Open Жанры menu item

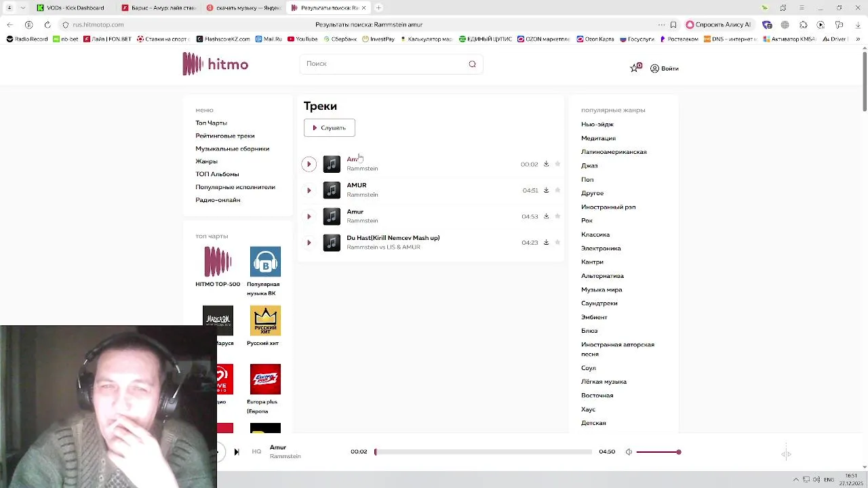206,161
